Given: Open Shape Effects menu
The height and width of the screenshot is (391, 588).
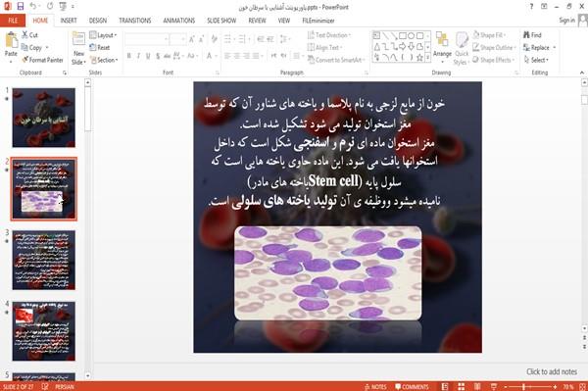Looking at the screenshot, I should click(x=493, y=60).
